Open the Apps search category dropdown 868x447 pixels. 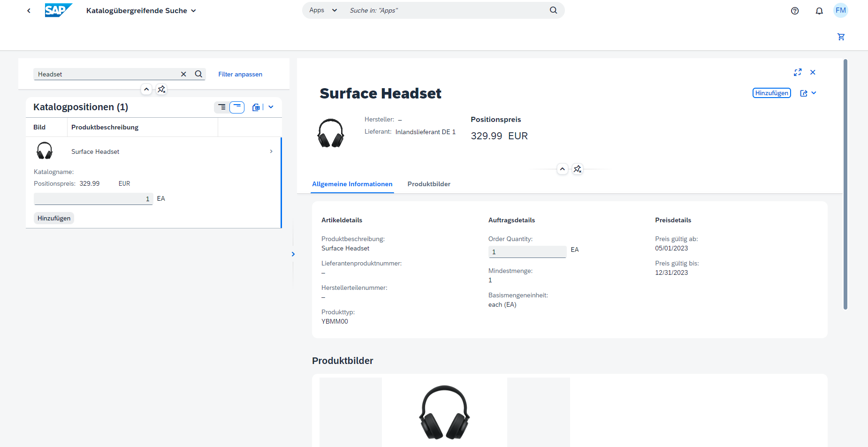[x=323, y=10]
